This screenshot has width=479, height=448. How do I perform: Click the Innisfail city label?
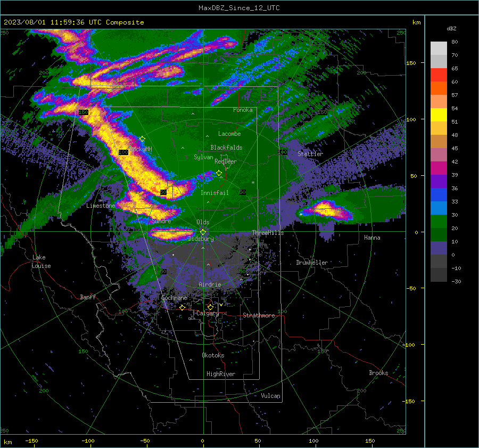pos(214,193)
